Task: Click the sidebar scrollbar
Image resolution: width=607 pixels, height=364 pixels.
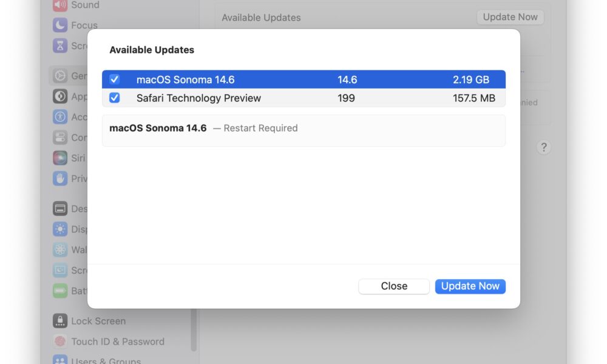Action: 194,329
